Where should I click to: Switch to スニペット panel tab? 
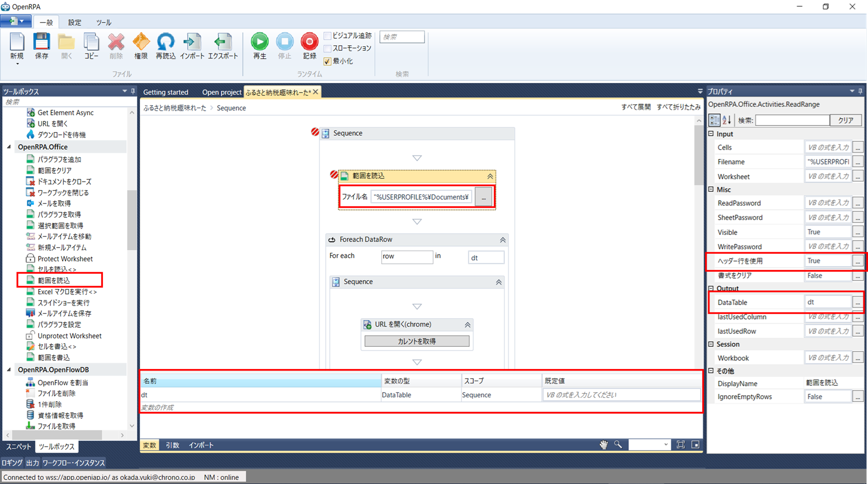pyautogui.click(x=18, y=446)
